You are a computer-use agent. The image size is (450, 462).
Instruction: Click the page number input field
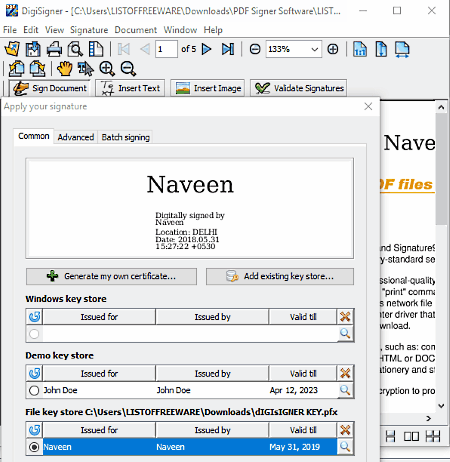pyautogui.click(x=166, y=49)
